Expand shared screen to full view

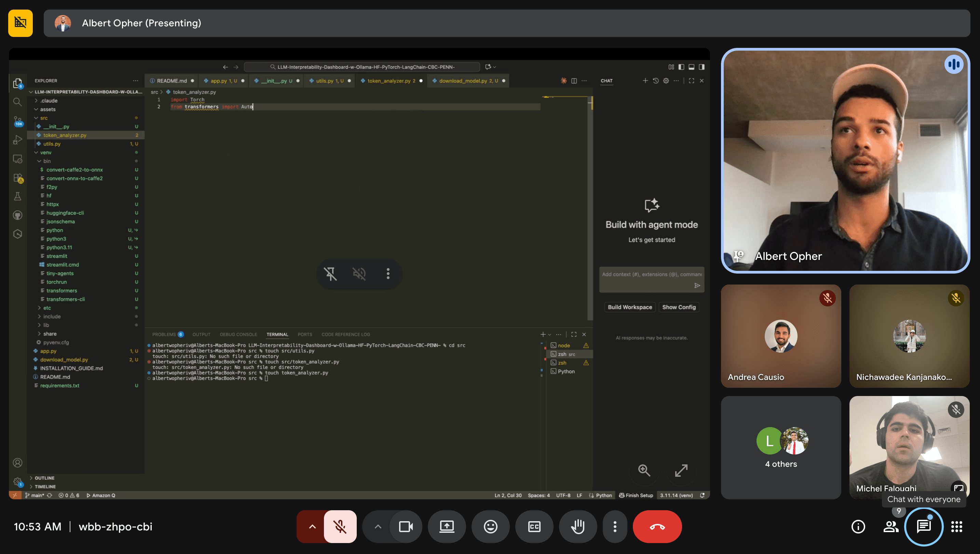pyautogui.click(x=681, y=470)
